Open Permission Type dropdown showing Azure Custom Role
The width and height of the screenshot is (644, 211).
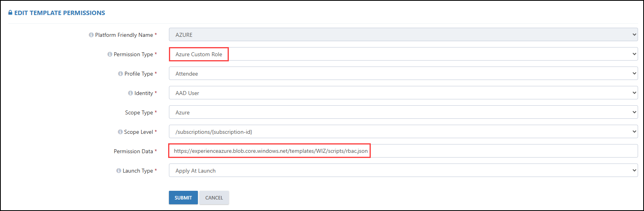403,54
